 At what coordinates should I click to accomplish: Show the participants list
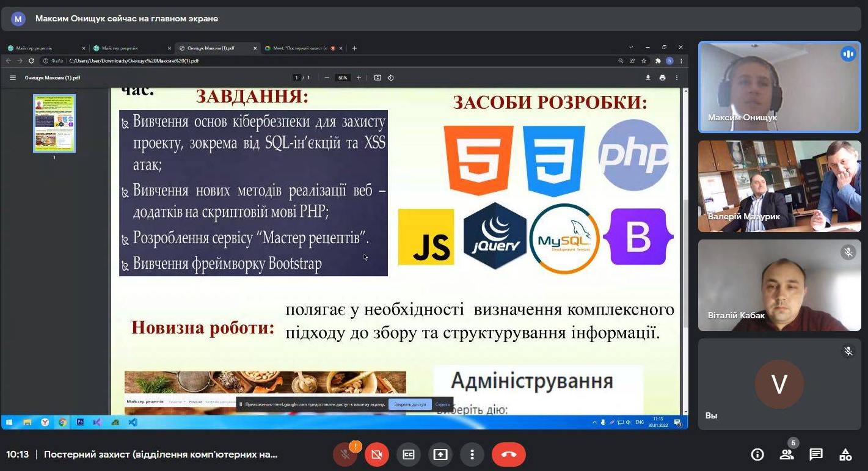(x=787, y=455)
